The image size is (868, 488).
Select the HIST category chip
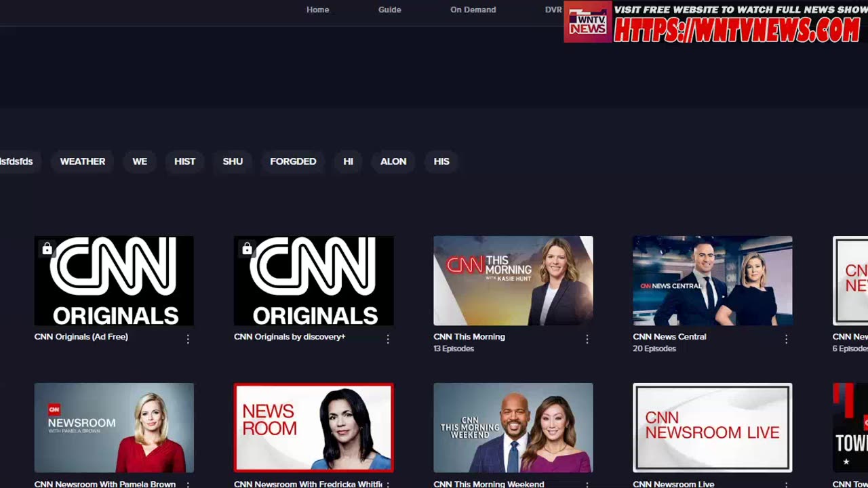pos(184,161)
